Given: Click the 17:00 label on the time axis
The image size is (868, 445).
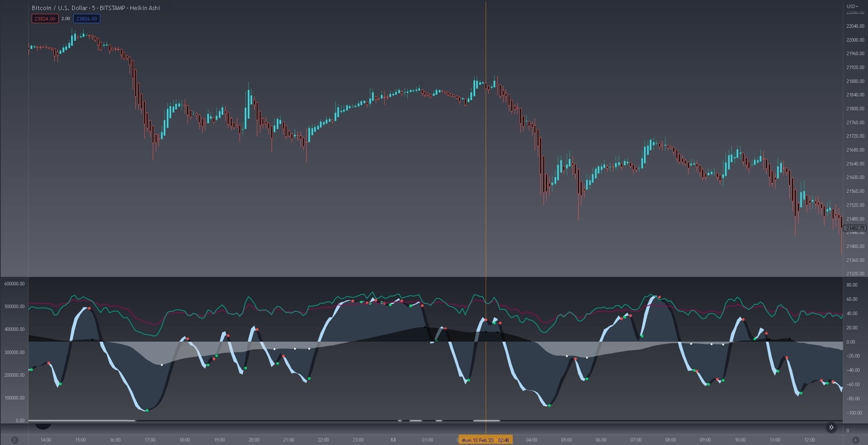Looking at the screenshot, I should pos(150,440).
